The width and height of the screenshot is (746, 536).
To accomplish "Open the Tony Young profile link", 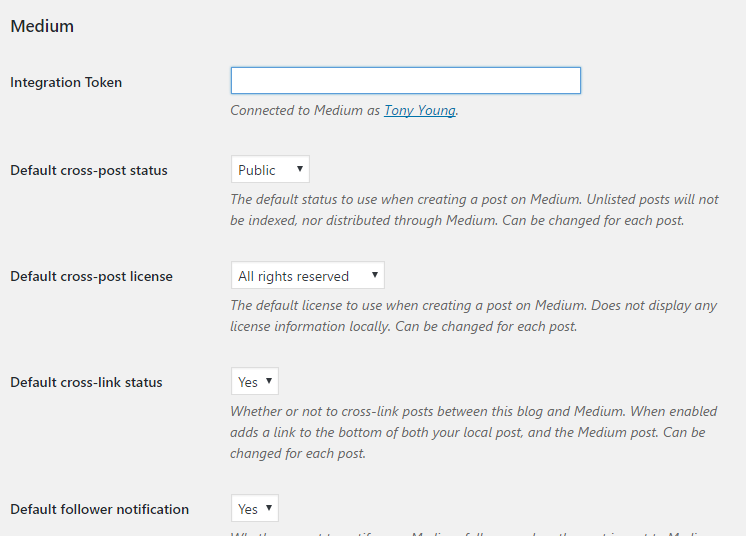I will click(x=420, y=111).
